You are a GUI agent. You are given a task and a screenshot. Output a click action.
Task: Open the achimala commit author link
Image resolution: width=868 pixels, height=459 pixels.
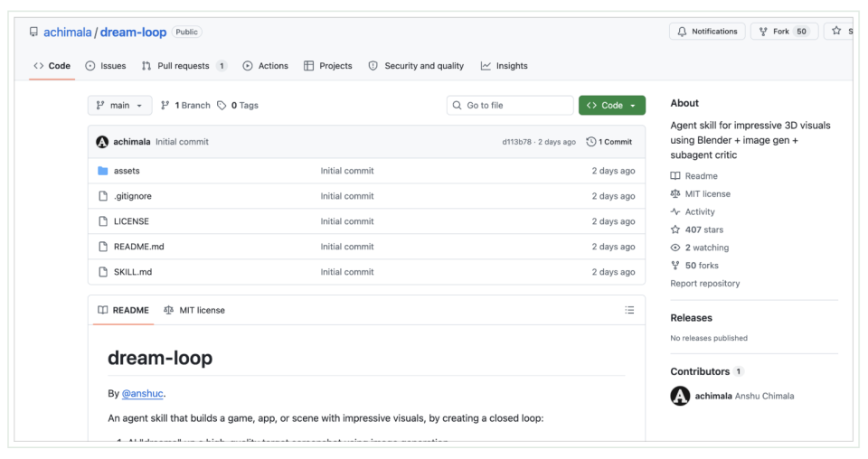click(x=132, y=142)
